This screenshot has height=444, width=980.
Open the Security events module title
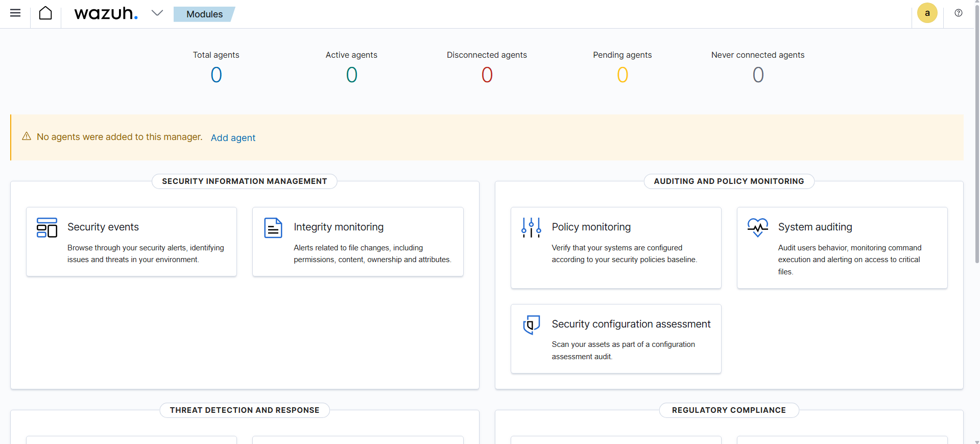click(x=103, y=227)
